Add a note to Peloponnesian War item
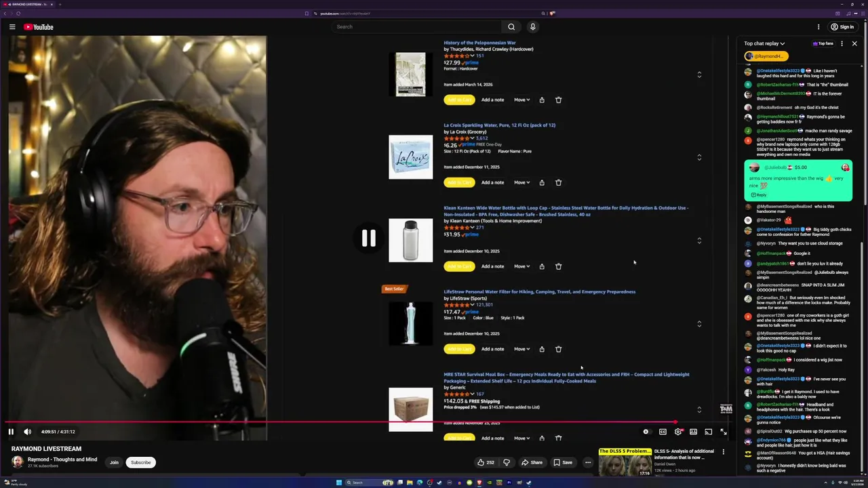This screenshot has width=868, height=488. click(x=492, y=100)
